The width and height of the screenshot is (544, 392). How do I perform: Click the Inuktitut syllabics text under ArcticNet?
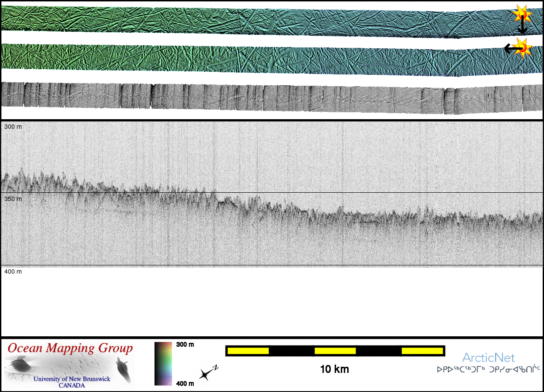[x=488, y=370]
